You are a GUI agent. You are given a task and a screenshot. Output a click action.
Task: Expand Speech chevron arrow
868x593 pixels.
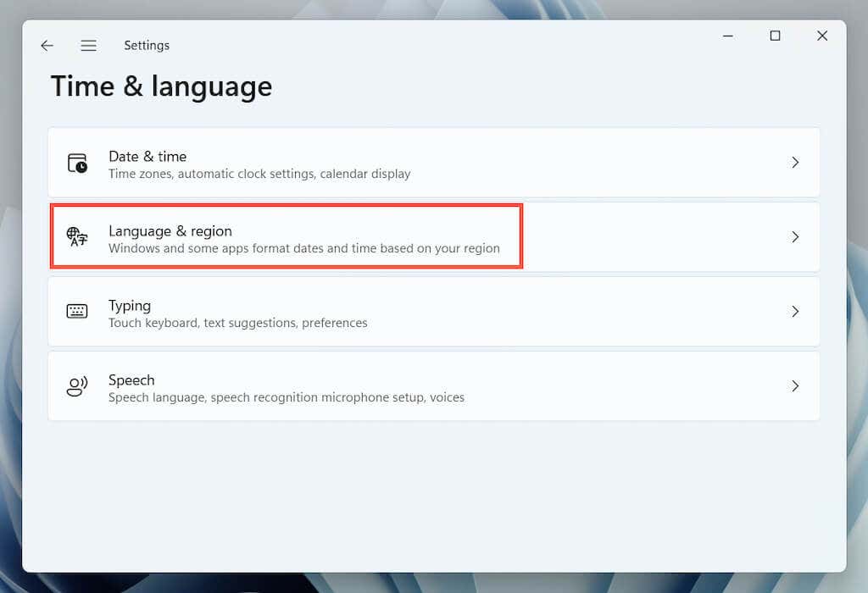[x=795, y=386]
